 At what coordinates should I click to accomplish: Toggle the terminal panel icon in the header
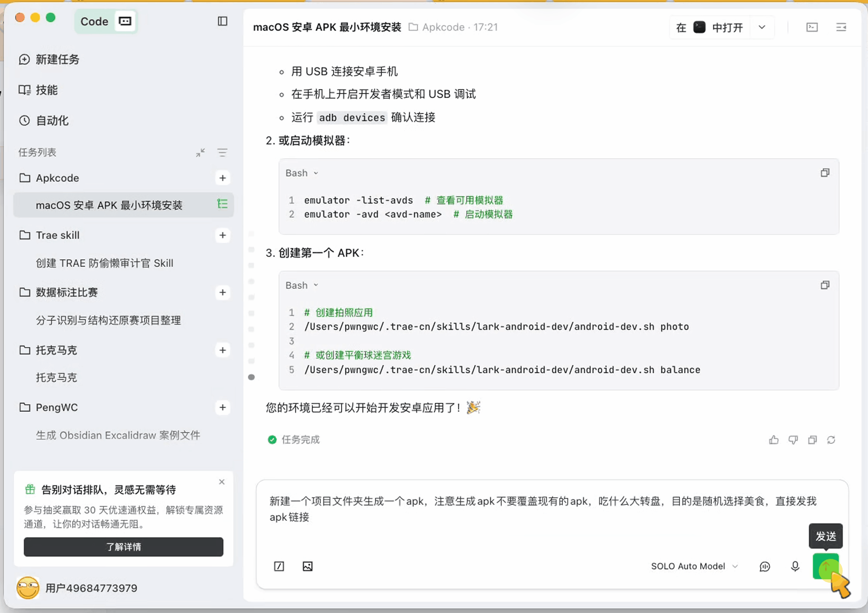pyautogui.click(x=812, y=27)
